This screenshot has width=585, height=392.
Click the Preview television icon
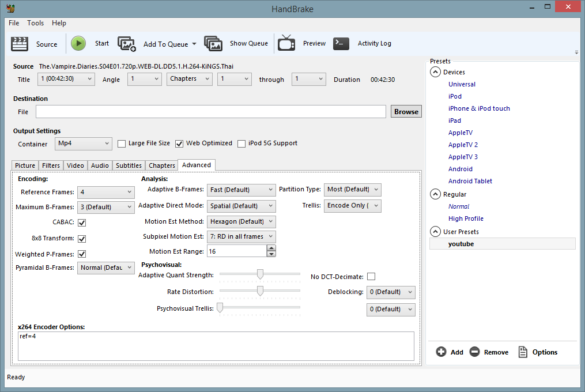[286, 44]
